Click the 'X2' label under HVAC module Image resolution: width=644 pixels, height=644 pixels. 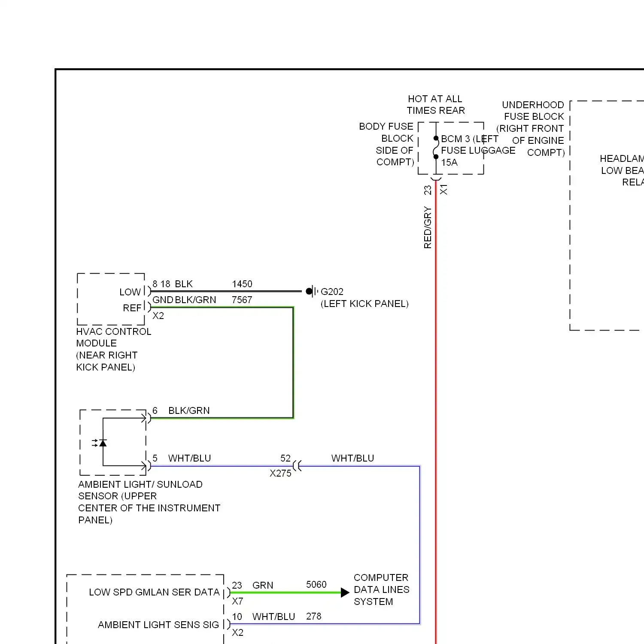point(158,316)
